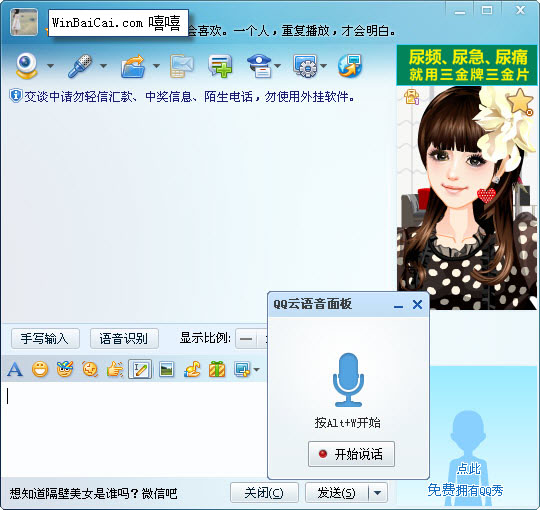Click the 关闭(C) button
This screenshot has height=510, width=540.
tap(264, 493)
